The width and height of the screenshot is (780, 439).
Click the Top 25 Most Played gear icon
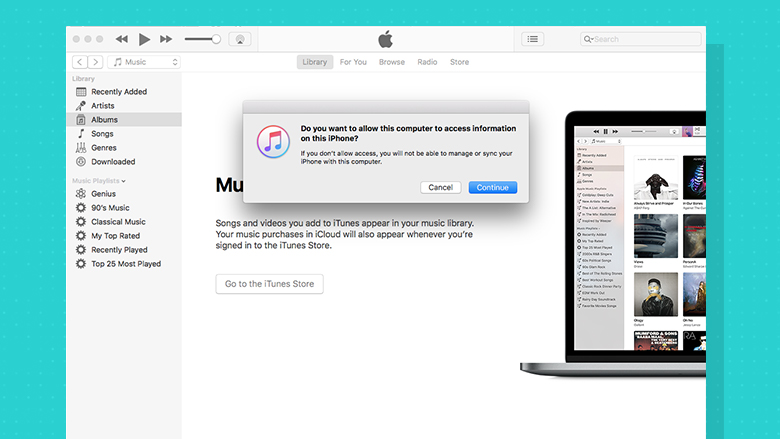click(x=81, y=263)
